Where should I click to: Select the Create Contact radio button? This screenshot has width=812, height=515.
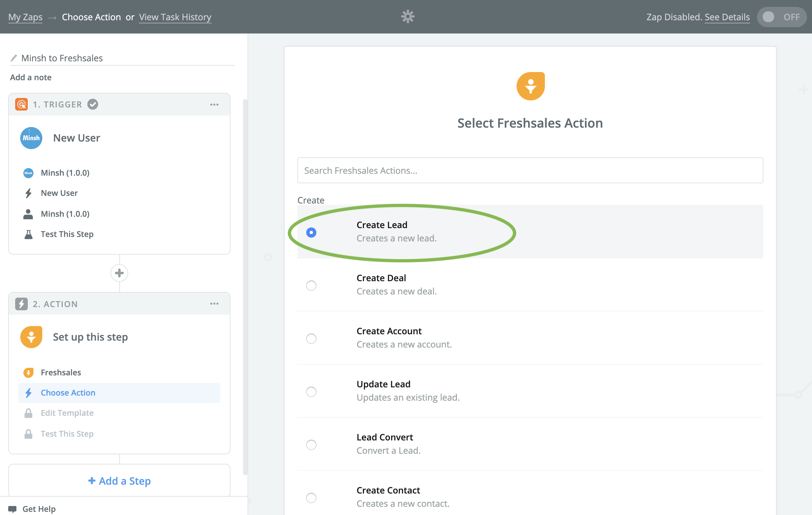click(x=311, y=497)
